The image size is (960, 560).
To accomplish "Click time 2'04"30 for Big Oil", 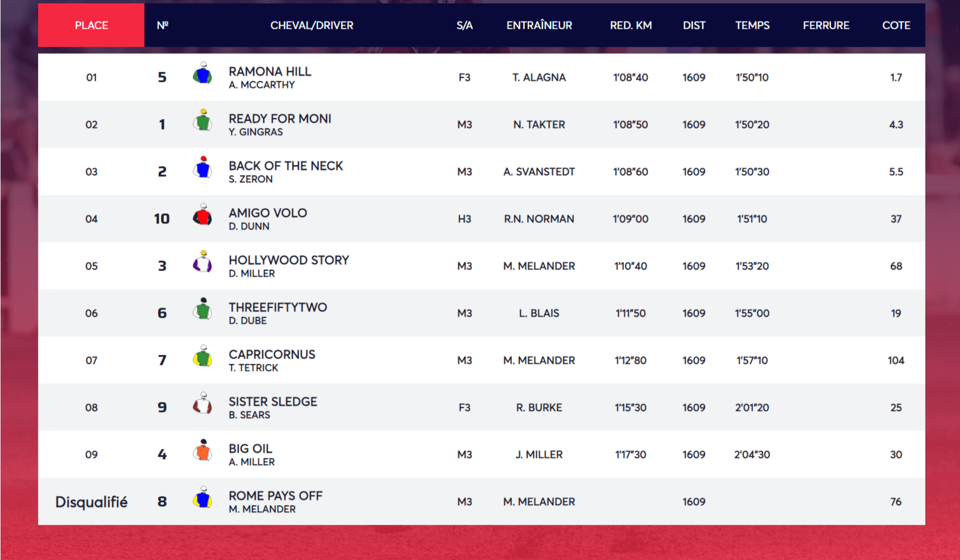I will click(752, 454).
